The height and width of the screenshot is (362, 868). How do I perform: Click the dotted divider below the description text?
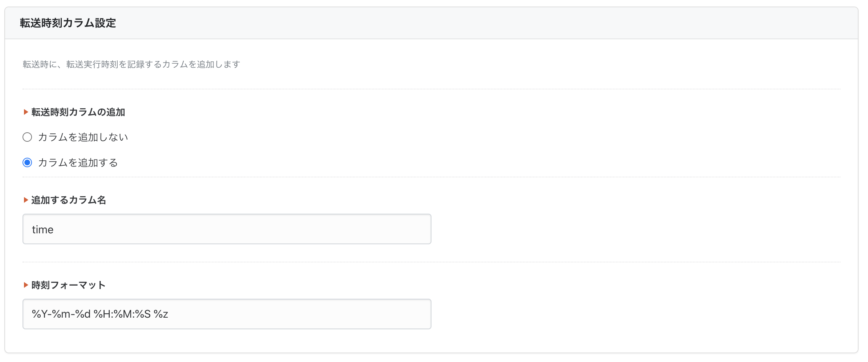tap(431, 89)
